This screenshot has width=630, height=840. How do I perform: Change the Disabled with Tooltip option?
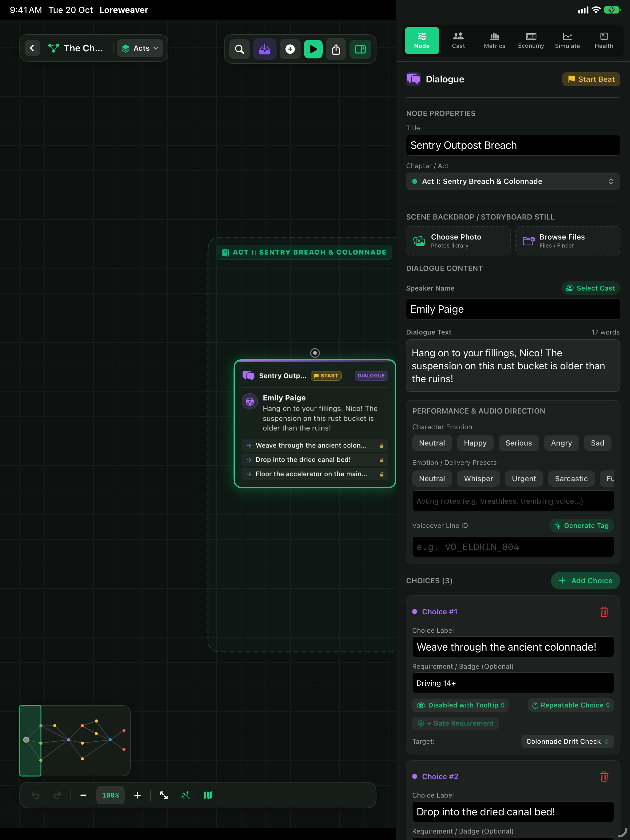pyautogui.click(x=460, y=705)
